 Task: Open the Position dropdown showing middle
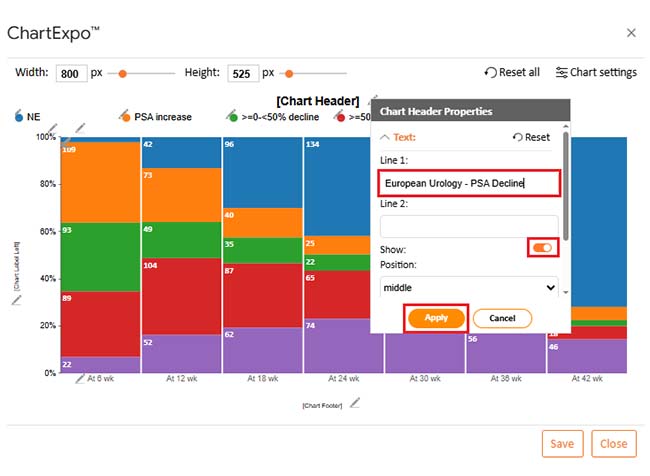[x=468, y=287]
